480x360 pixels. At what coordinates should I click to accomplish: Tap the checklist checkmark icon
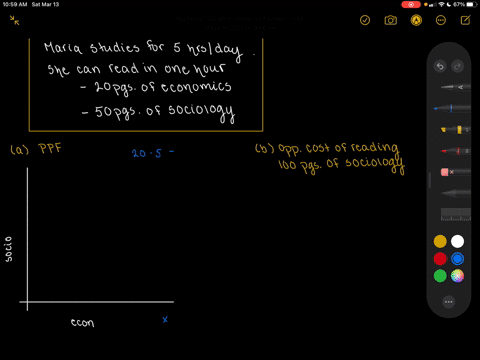pos(365,20)
